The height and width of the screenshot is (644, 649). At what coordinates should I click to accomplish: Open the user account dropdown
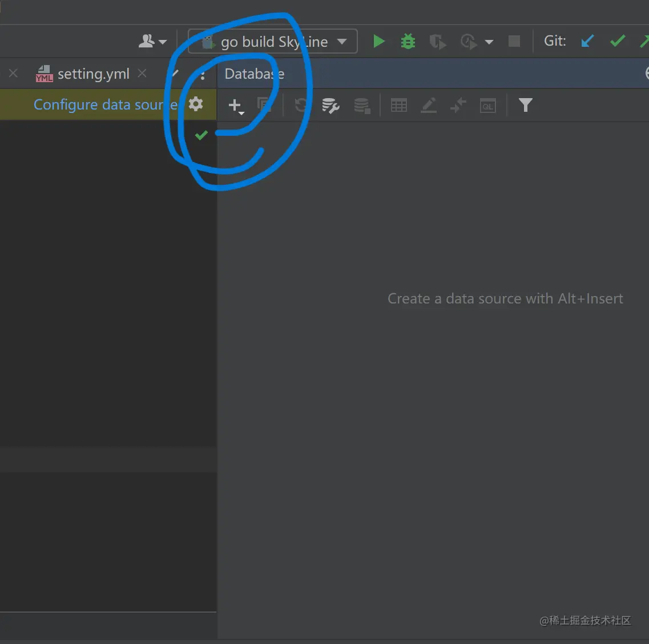pos(152,41)
